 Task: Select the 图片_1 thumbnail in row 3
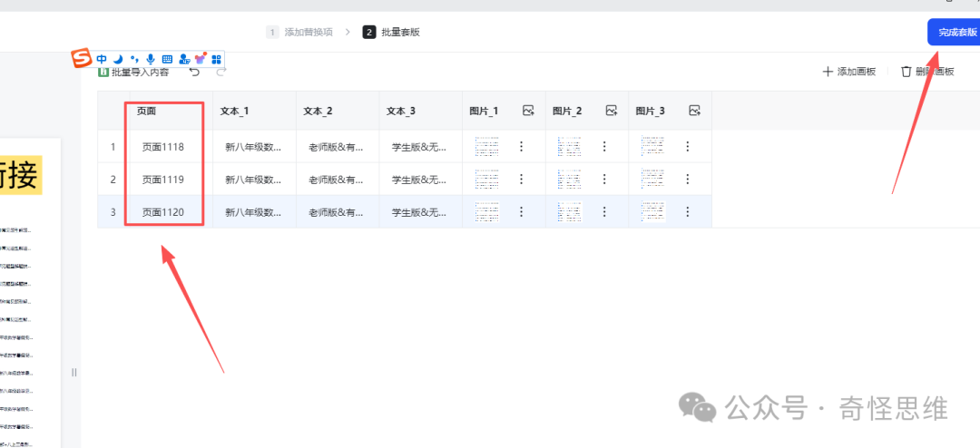pos(487,211)
